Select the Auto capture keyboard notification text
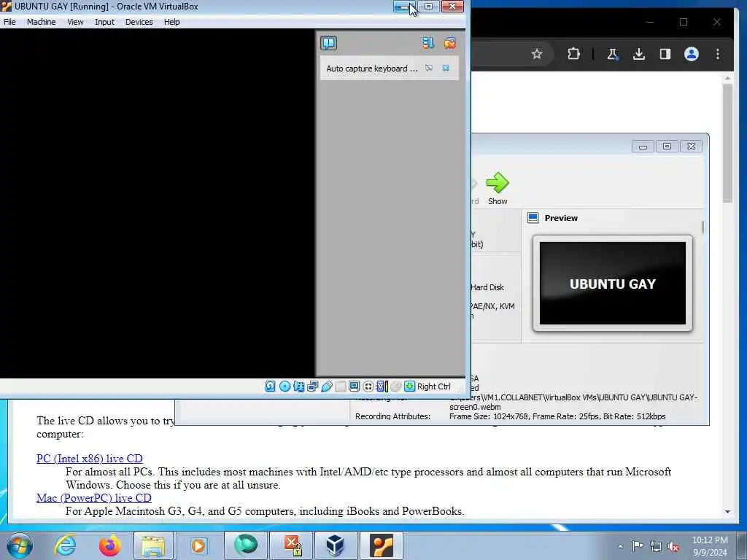This screenshot has height=560, width=747. (371, 69)
